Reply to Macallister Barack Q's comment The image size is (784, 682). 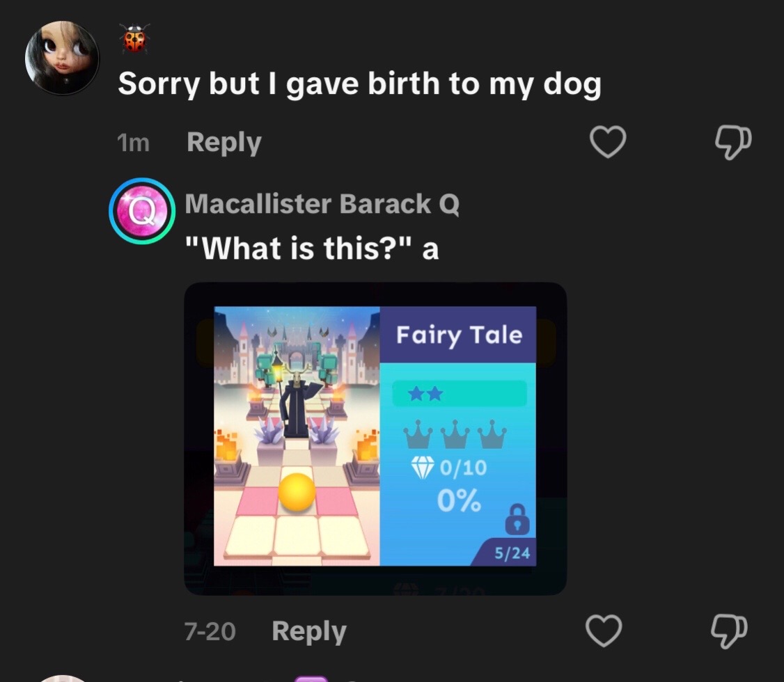click(x=309, y=631)
